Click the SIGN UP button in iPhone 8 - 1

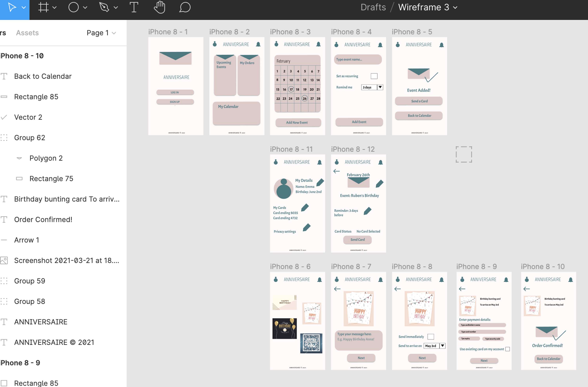175,102
